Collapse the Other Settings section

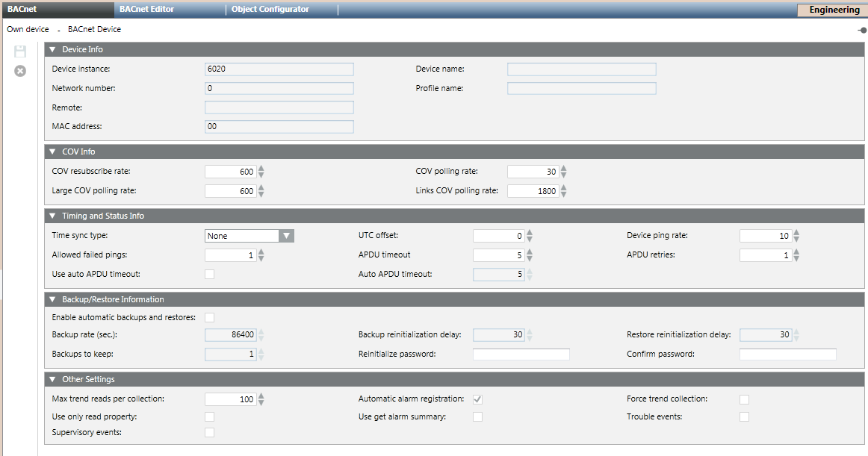52,379
